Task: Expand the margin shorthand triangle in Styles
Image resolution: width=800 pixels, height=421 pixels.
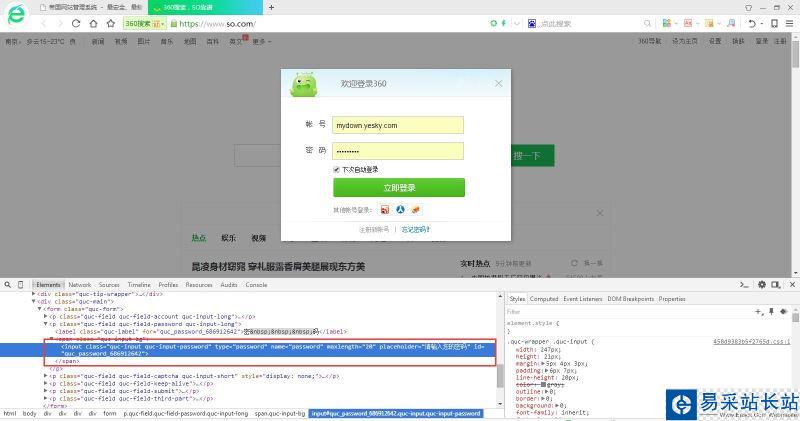Action: coord(542,364)
